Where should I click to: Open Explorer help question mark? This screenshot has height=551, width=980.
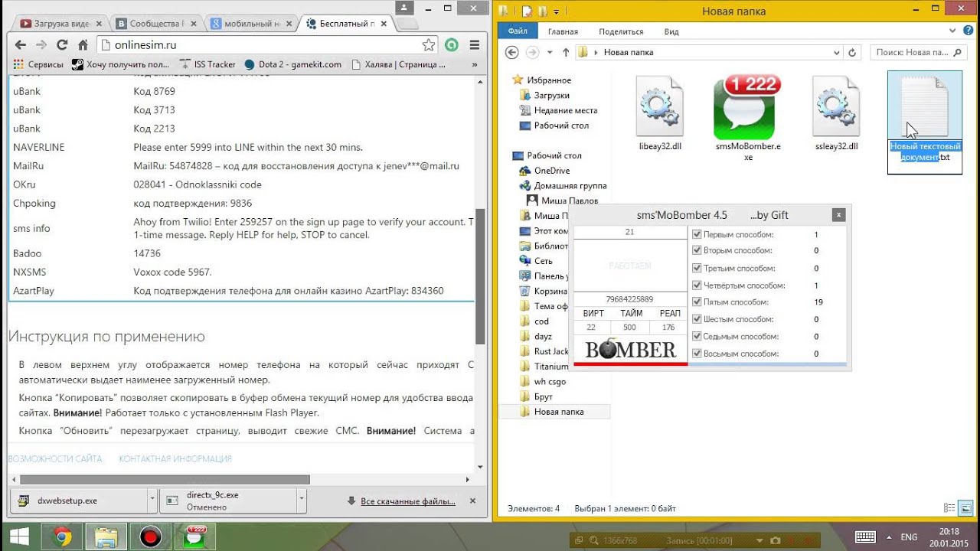968,31
